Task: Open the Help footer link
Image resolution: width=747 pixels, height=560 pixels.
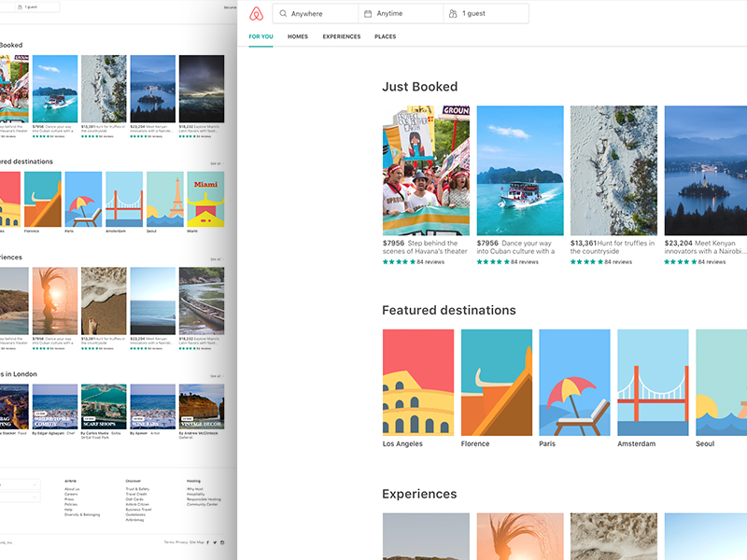Action: coord(68,510)
